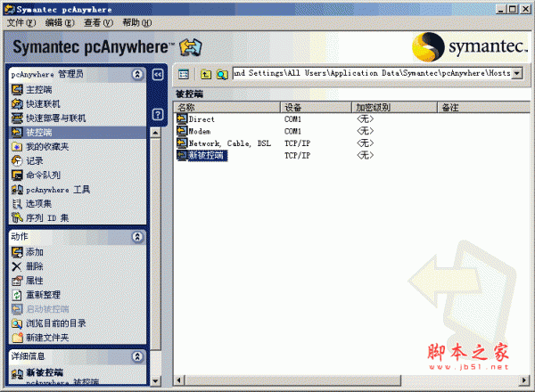This screenshot has height=392, width=535.
Task: Sort by the 设备 column header
Action: (316, 108)
